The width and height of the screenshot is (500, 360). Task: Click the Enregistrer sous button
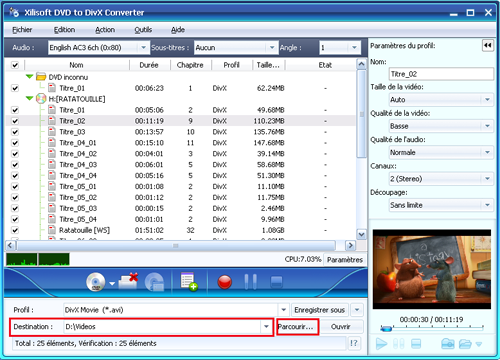pyautogui.click(x=319, y=310)
